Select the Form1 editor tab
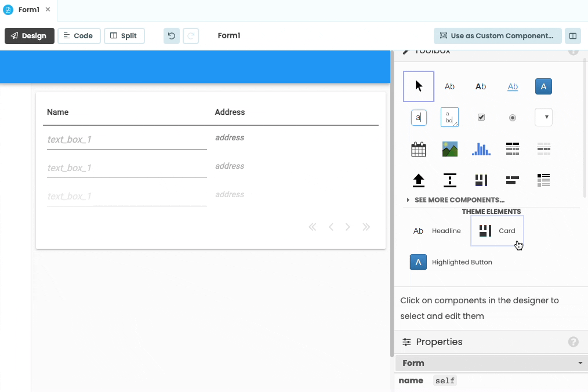 pyautogui.click(x=28, y=10)
